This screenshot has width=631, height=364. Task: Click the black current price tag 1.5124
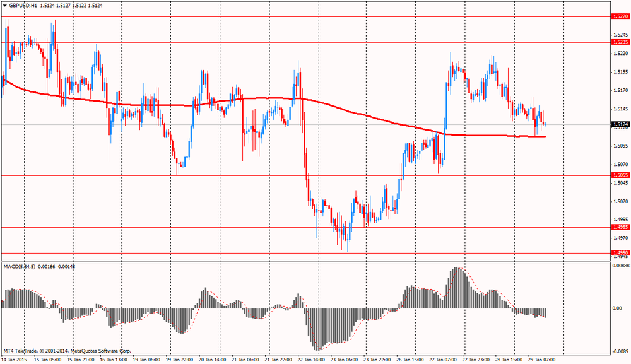[x=620, y=125]
